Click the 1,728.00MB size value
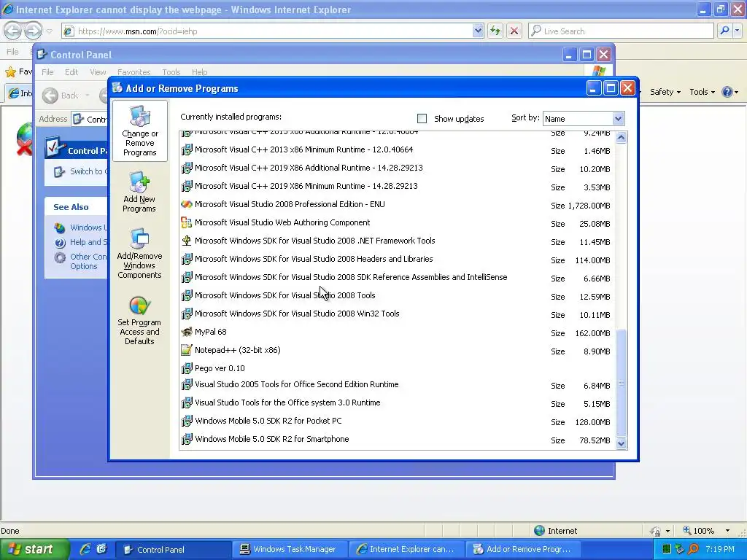This screenshot has height=560, width=747. pos(589,206)
